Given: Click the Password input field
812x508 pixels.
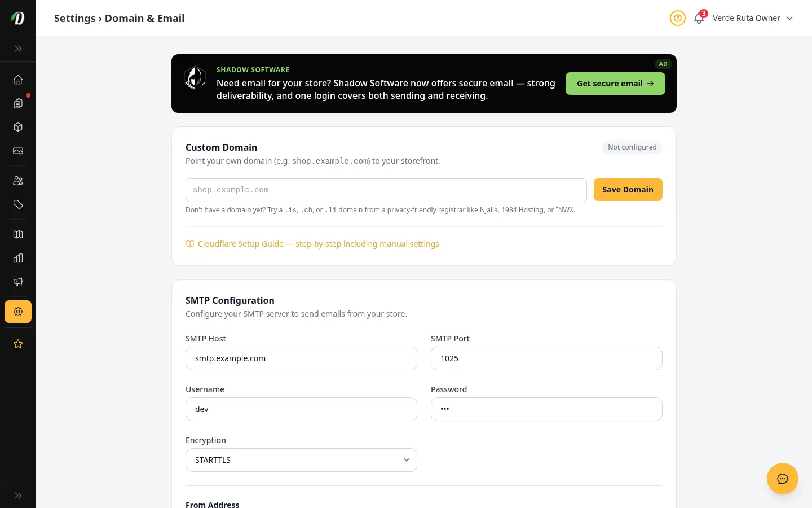Looking at the screenshot, I should pyautogui.click(x=546, y=409).
